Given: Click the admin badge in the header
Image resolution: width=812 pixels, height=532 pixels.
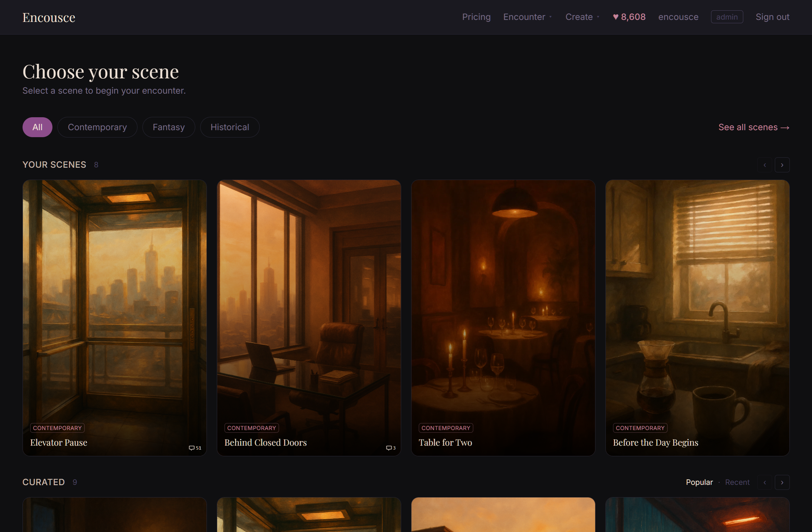Looking at the screenshot, I should [727, 17].
